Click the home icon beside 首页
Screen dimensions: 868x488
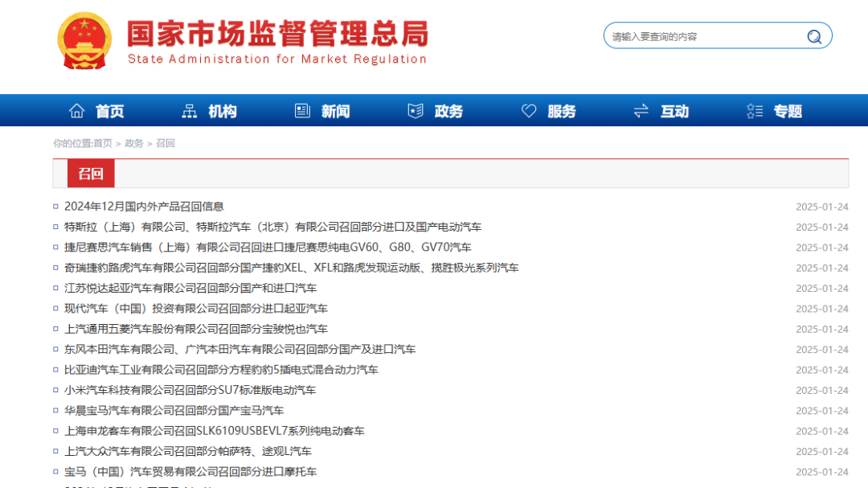[76, 110]
